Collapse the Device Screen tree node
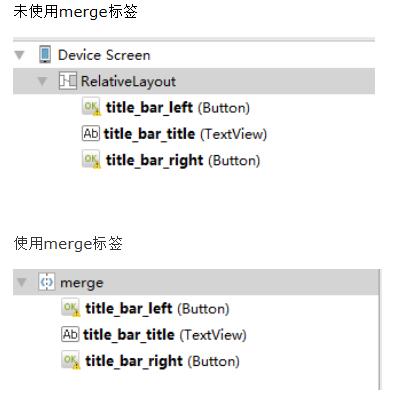The width and height of the screenshot is (399, 401). pyautogui.click(x=20, y=55)
